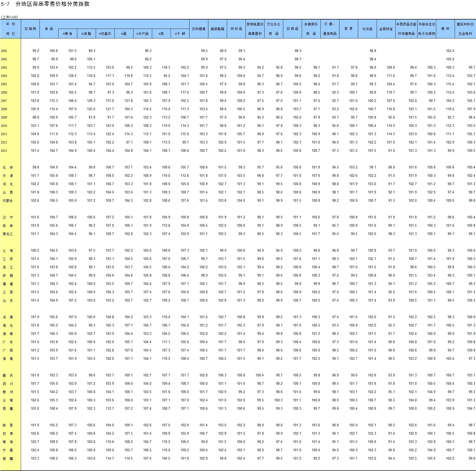
Task: Select the 湖北 row label
Action: coord(8,325)
